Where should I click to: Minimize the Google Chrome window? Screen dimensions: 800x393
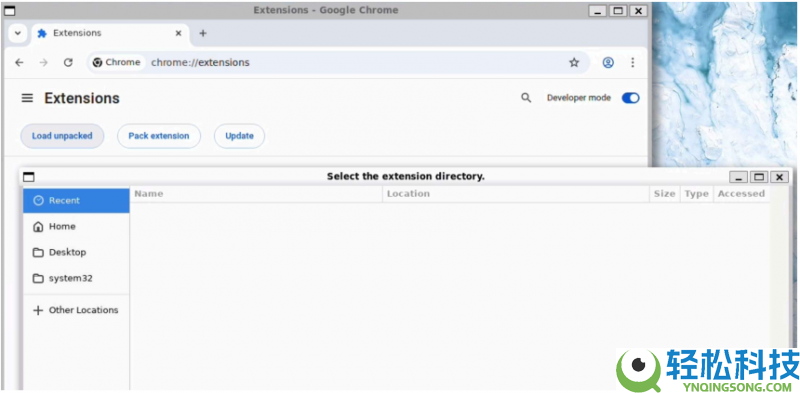[x=598, y=11]
